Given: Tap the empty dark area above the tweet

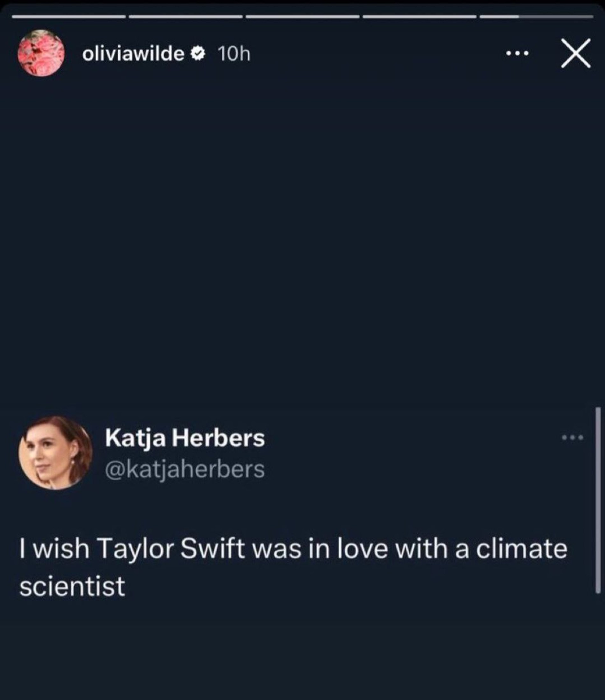Looking at the screenshot, I should [302, 237].
